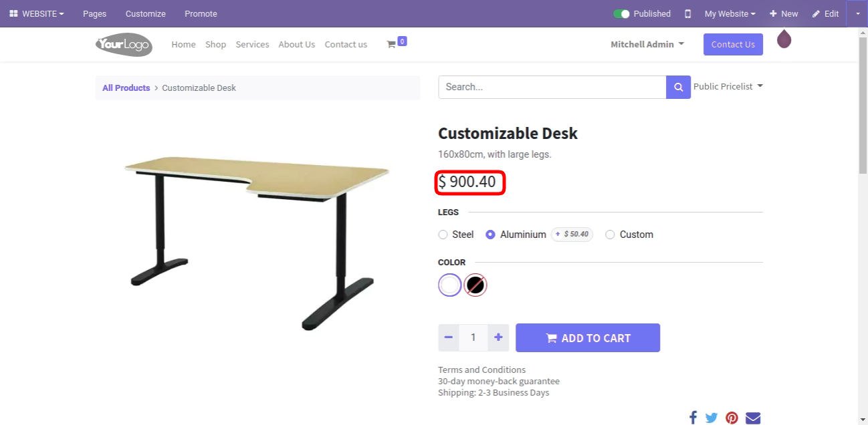Screen dimensions: 868x425
Task: Share product on Pinterest
Action: click(x=732, y=418)
